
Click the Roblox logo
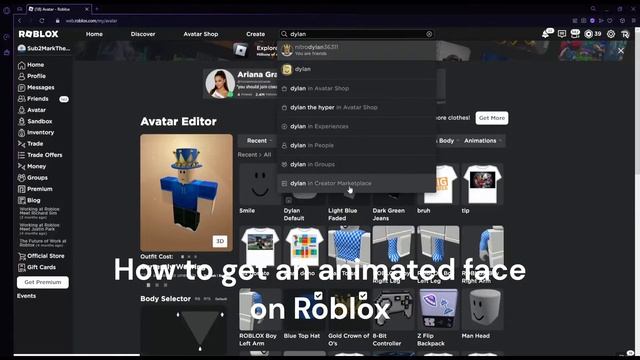[x=38, y=34]
